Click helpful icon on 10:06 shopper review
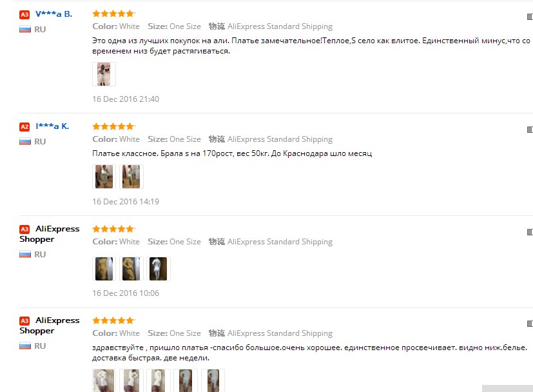 pos(530,232)
